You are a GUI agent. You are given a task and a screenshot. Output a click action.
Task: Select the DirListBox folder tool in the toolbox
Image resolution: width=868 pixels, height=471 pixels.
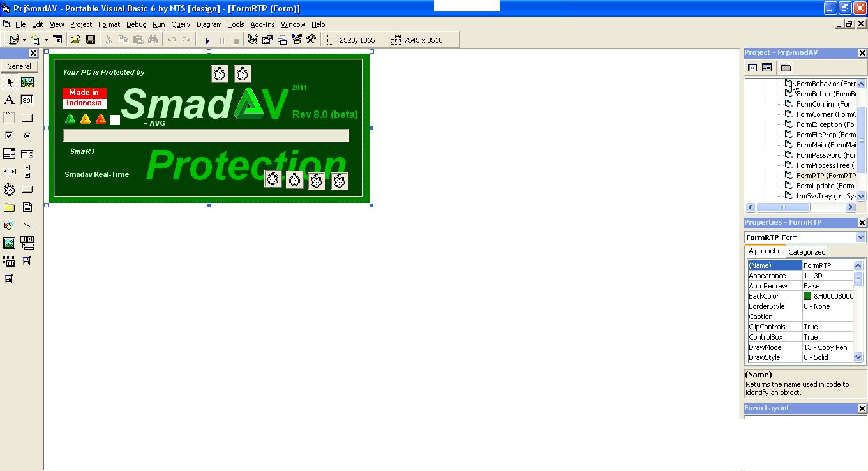[x=9, y=207]
